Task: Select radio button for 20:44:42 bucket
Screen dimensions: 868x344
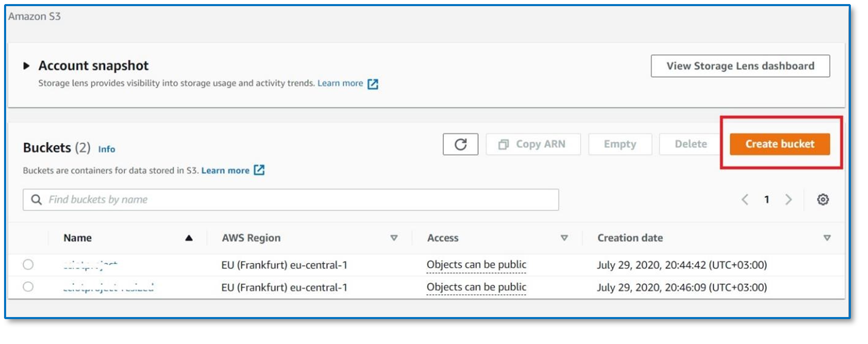Action: point(28,264)
